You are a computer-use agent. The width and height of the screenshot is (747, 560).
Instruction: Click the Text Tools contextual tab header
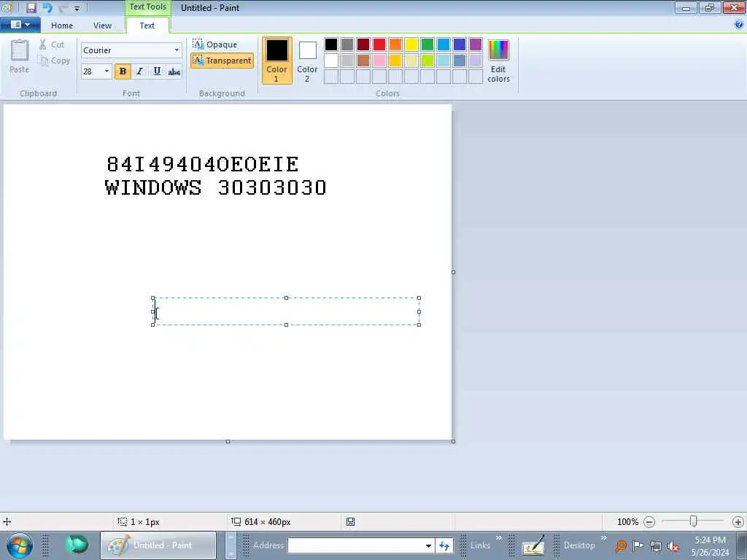147,7
